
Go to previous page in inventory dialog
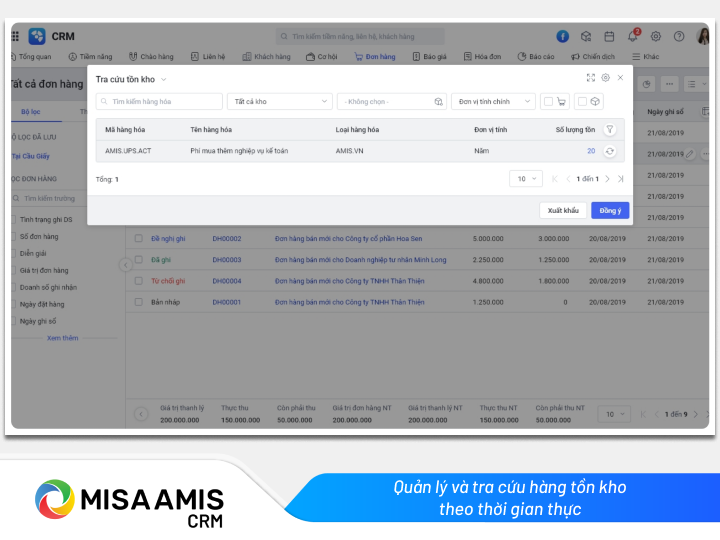click(568, 179)
